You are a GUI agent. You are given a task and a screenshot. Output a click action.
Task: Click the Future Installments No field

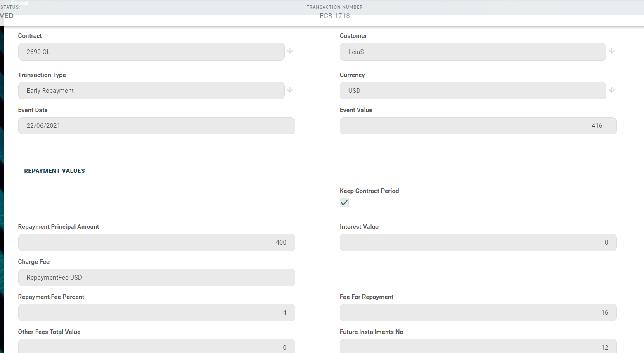478,346
